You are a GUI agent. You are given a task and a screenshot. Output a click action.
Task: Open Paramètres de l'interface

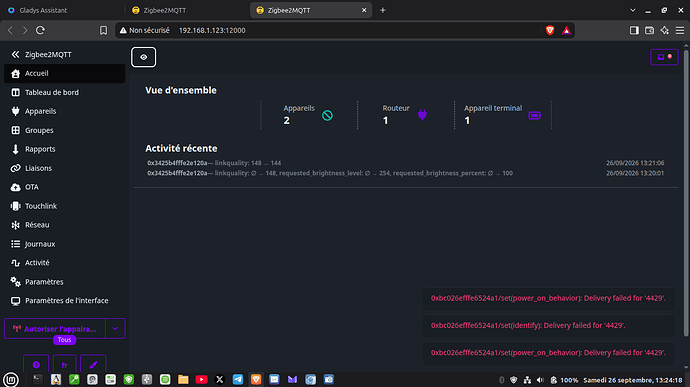point(64,301)
